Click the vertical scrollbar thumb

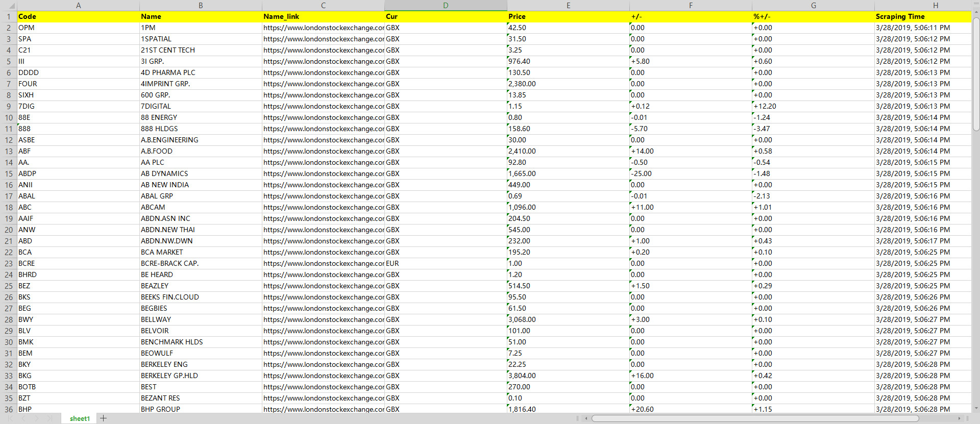(976, 74)
